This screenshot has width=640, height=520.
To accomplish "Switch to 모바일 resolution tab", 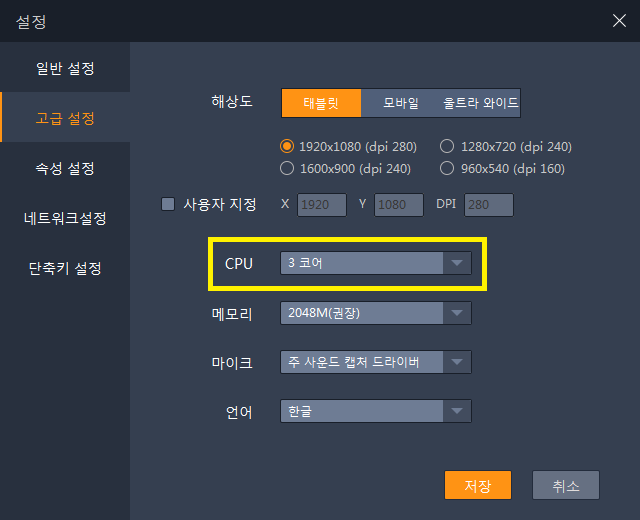I will [400, 103].
